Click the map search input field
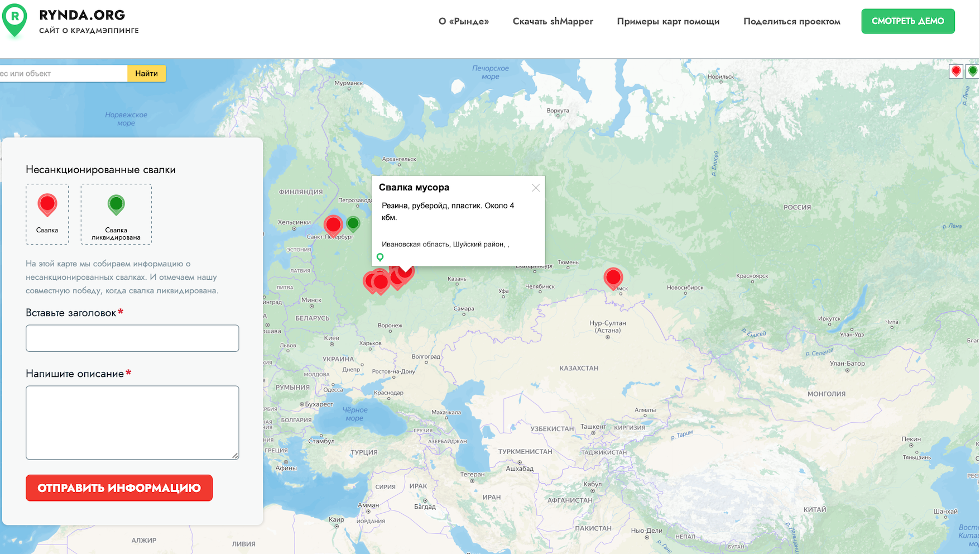This screenshot has width=980, height=554. pos(63,73)
